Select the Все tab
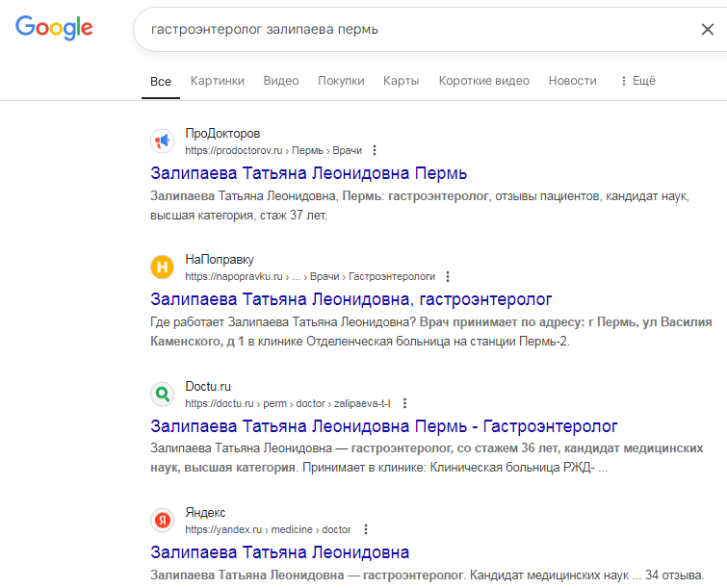The width and height of the screenshot is (727, 588). tap(161, 82)
